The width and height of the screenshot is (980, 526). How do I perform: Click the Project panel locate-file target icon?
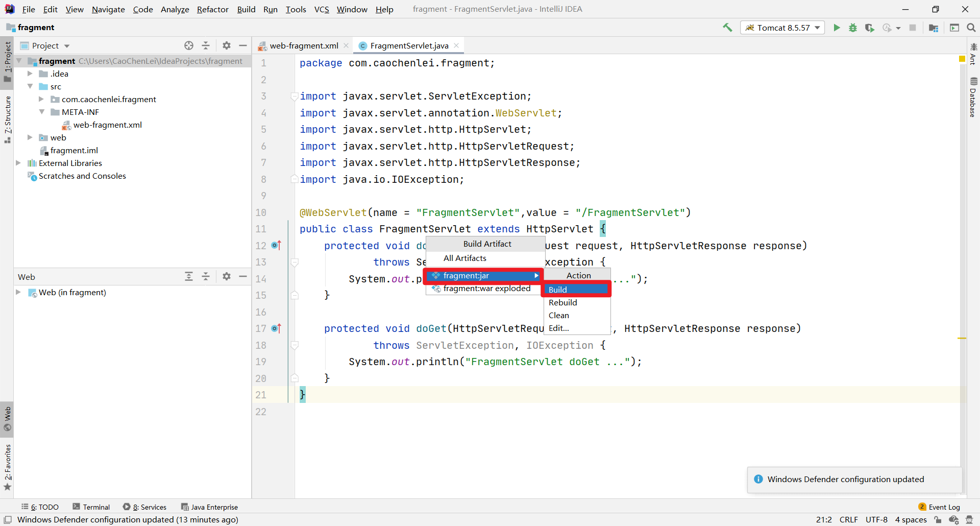click(x=189, y=45)
